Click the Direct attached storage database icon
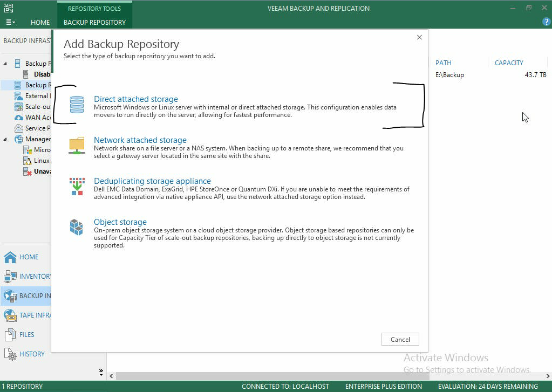The image size is (552, 392). coord(77,105)
